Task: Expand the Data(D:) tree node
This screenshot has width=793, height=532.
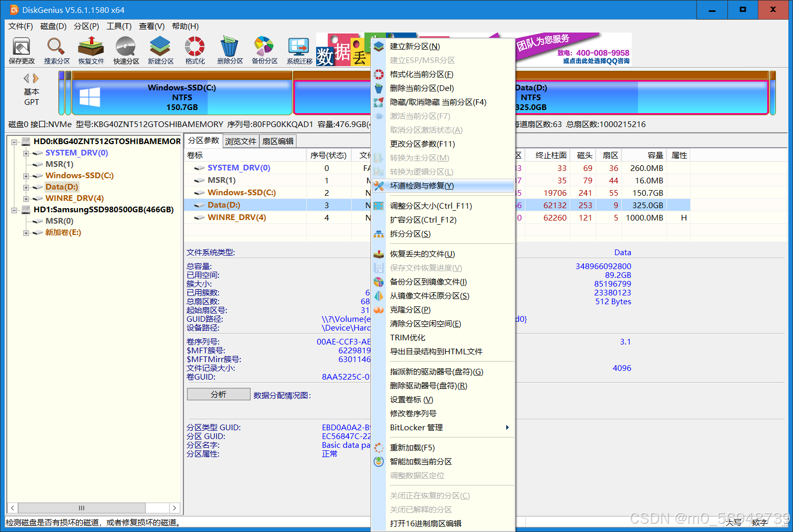Action: (26, 187)
